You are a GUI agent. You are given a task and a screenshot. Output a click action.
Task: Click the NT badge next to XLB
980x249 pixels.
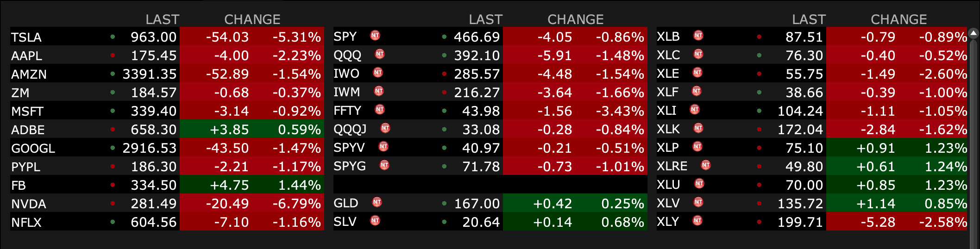pos(698,36)
